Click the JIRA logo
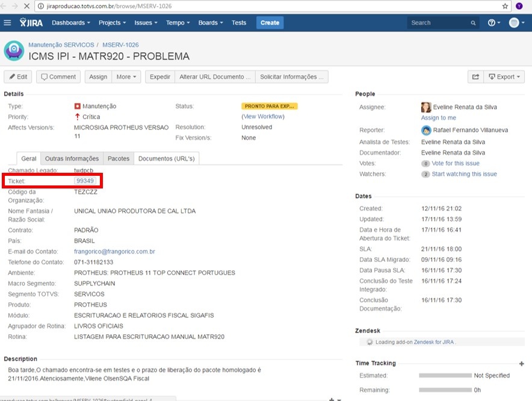Screen dimensions: 532x401 [31, 23]
